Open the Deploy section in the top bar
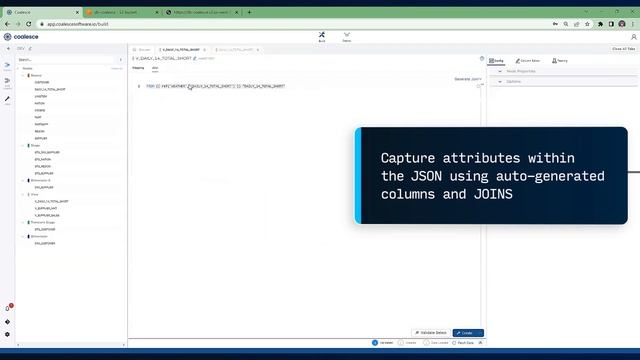Screen dimensions: 640x360 pos(347,37)
